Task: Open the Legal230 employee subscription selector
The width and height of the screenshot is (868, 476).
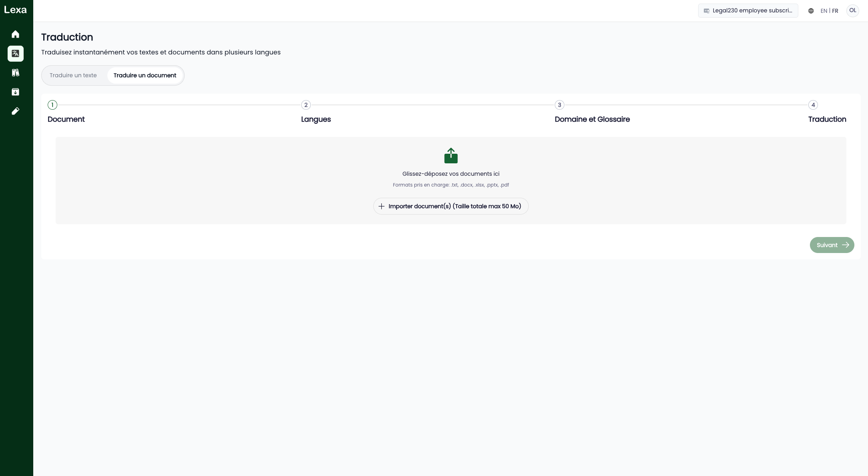Action: click(x=748, y=11)
